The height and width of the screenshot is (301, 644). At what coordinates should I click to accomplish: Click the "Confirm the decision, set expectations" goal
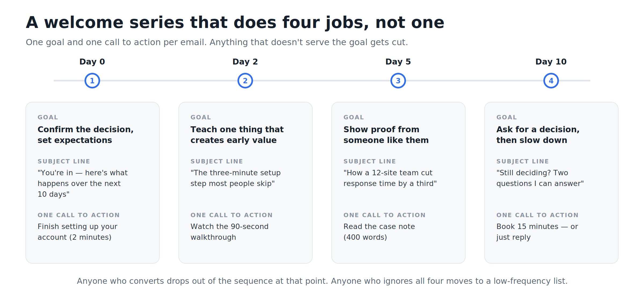(x=86, y=135)
